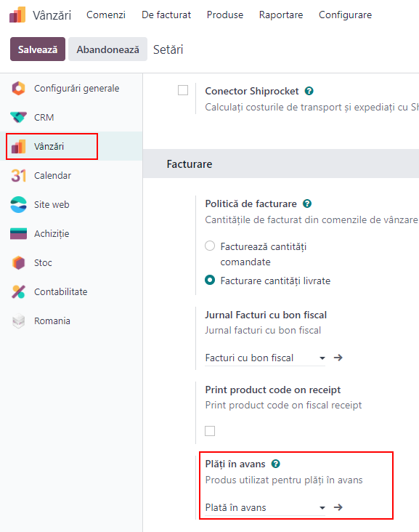This screenshot has height=532, width=419.
Task: Click the Contabilitate sidebar icon
Action: click(18, 291)
